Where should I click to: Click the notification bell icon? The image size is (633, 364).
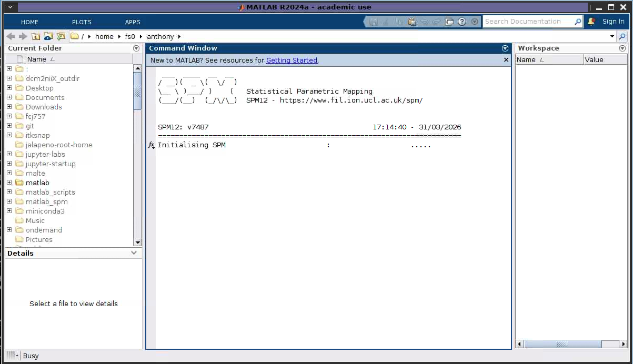(590, 22)
